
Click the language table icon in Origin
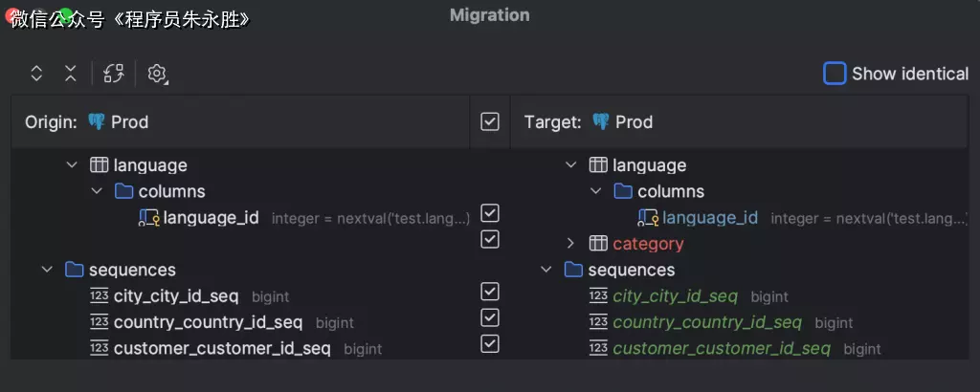point(99,165)
